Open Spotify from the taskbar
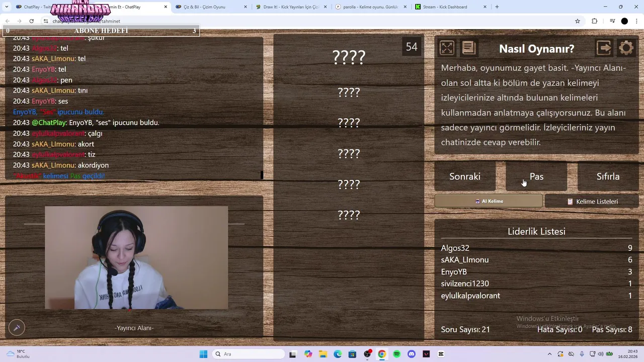Viewport: 644px width, 362px height. tap(396, 354)
